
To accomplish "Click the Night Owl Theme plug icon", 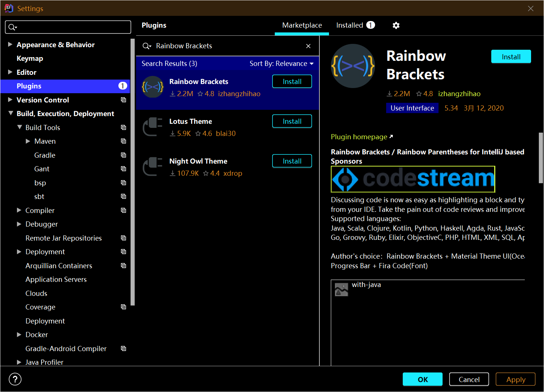I will point(153,167).
